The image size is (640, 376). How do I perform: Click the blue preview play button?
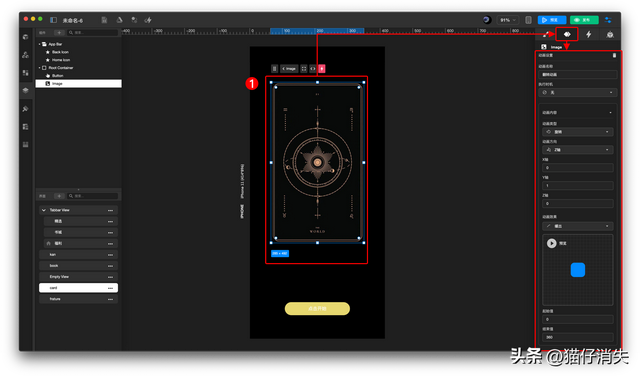(x=552, y=20)
